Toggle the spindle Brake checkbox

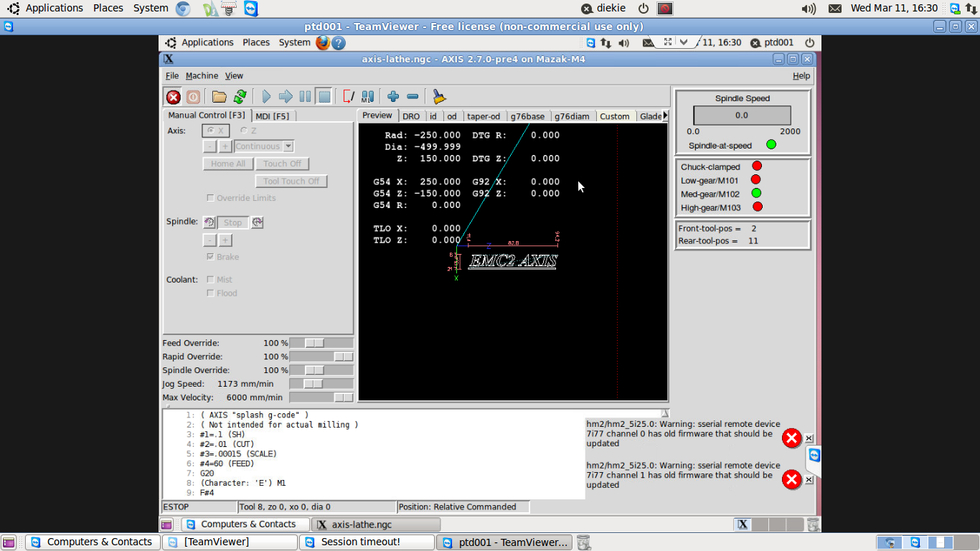[210, 257]
